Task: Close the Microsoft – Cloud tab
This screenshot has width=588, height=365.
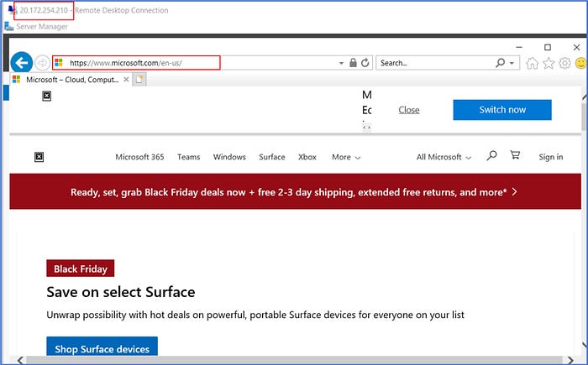Action: click(x=126, y=80)
